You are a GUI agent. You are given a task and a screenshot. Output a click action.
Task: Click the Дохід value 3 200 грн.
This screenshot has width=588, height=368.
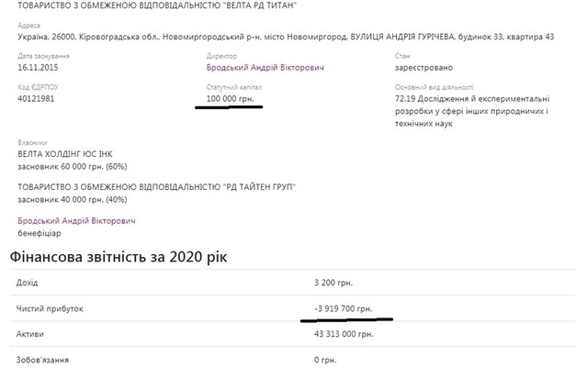(x=333, y=284)
